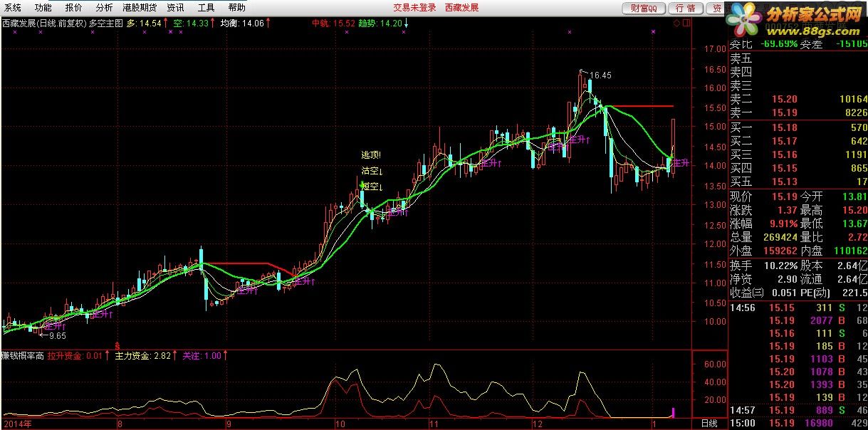This screenshot has width=868, height=430.
Task: Click the 今开 13.81 value
Action: click(x=834, y=196)
